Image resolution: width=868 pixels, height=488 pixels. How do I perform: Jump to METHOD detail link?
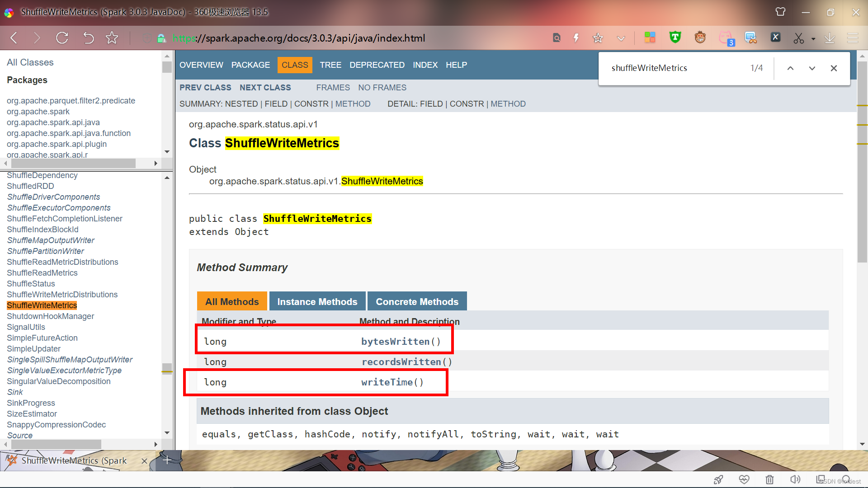(508, 104)
